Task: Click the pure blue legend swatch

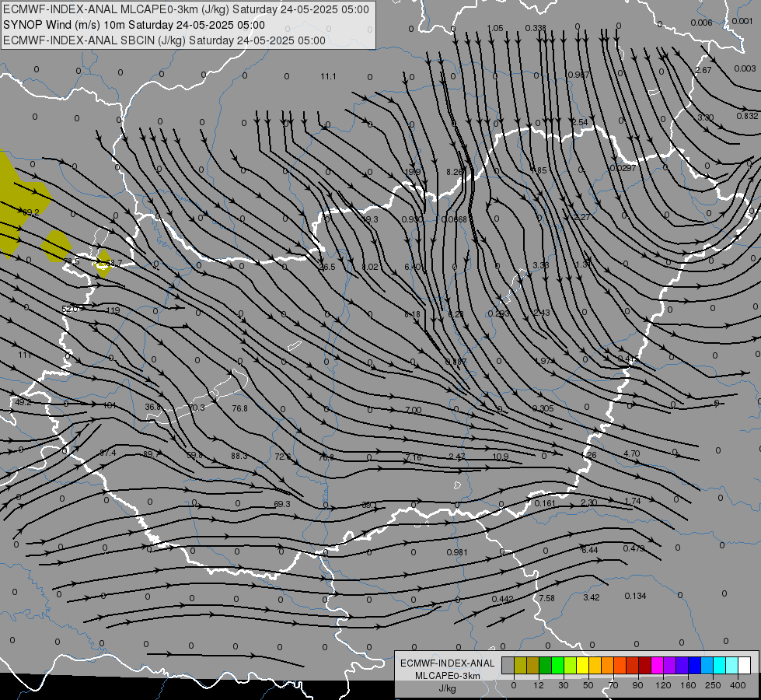Action: pos(694,665)
